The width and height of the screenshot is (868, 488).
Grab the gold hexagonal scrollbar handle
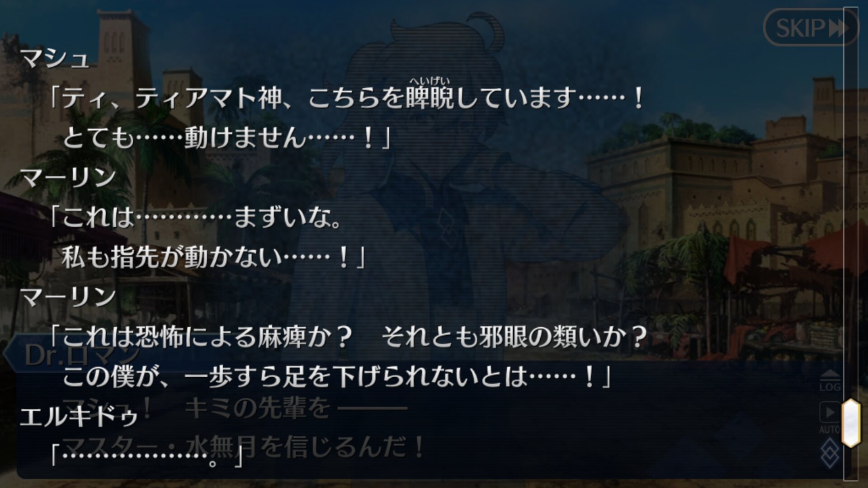[850, 423]
